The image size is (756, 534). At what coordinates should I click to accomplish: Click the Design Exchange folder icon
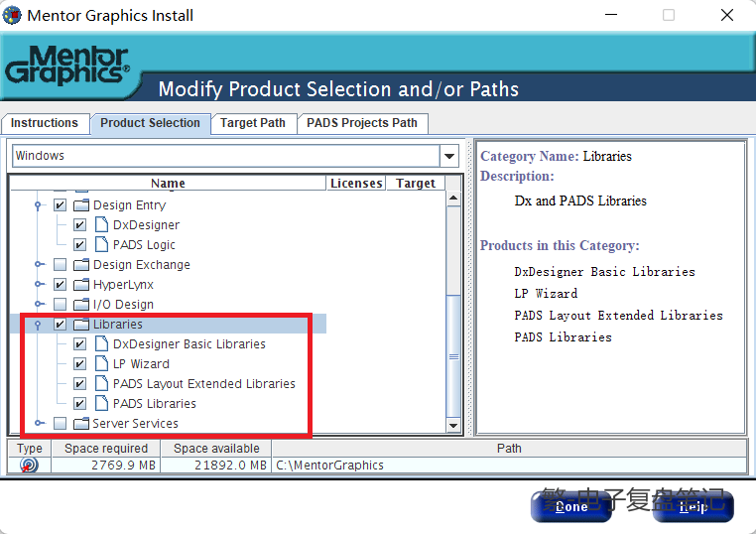(81, 264)
